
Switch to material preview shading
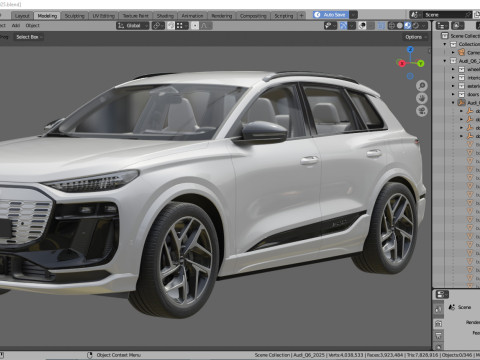[408, 26]
